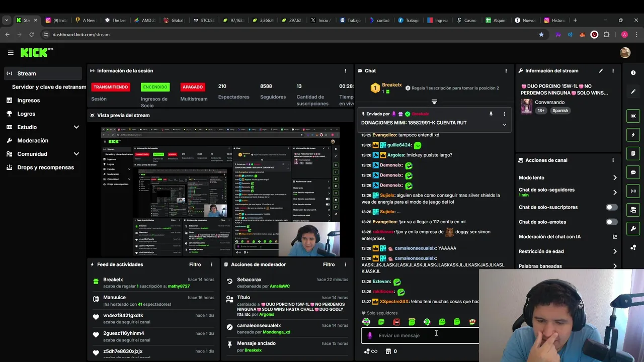Open Acciones de moderador three-dot menu

pos(345,264)
